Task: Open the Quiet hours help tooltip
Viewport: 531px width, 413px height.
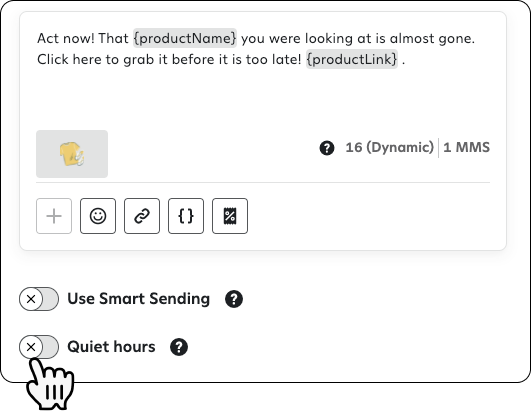Action: (x=179, y=347)
